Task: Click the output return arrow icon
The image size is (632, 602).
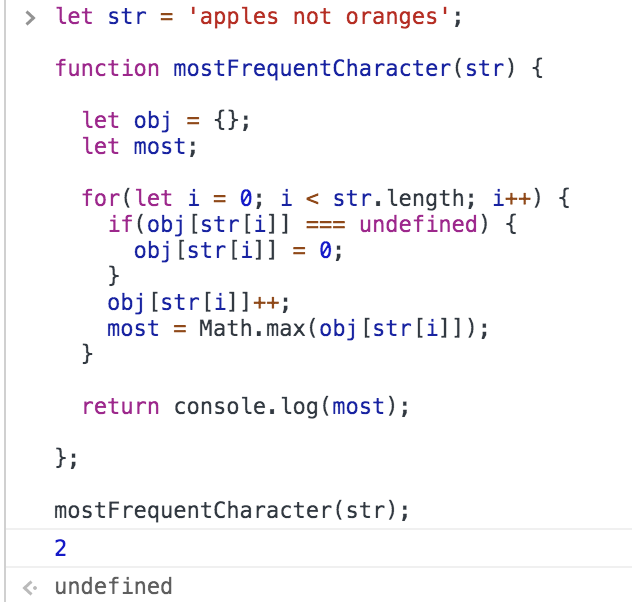Action: [x=30, y=587]
